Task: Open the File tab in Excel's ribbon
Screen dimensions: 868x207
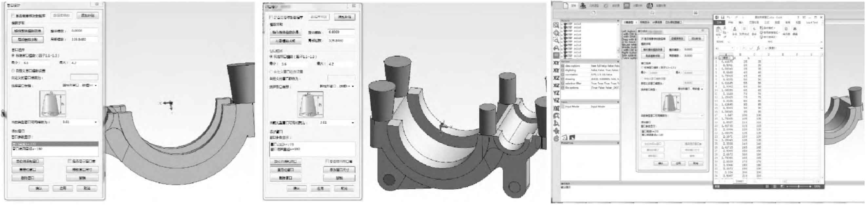Action: click(x=719, y=23)
